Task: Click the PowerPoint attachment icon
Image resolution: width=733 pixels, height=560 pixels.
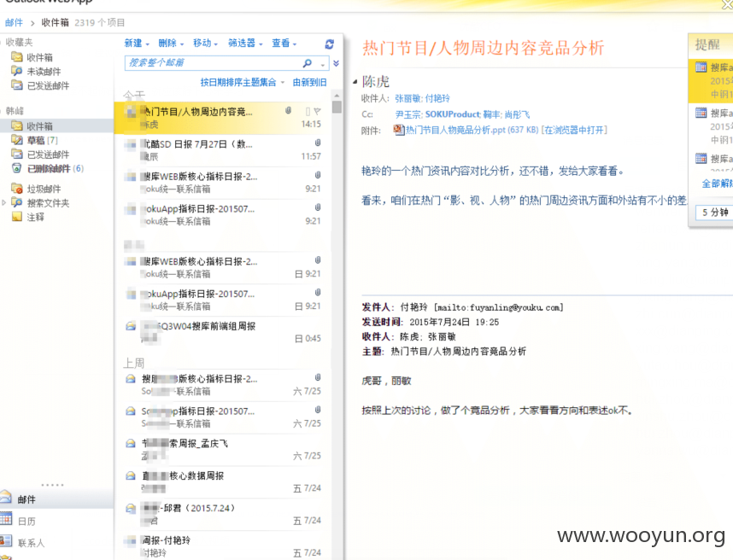Action: (x=399, y=130)
